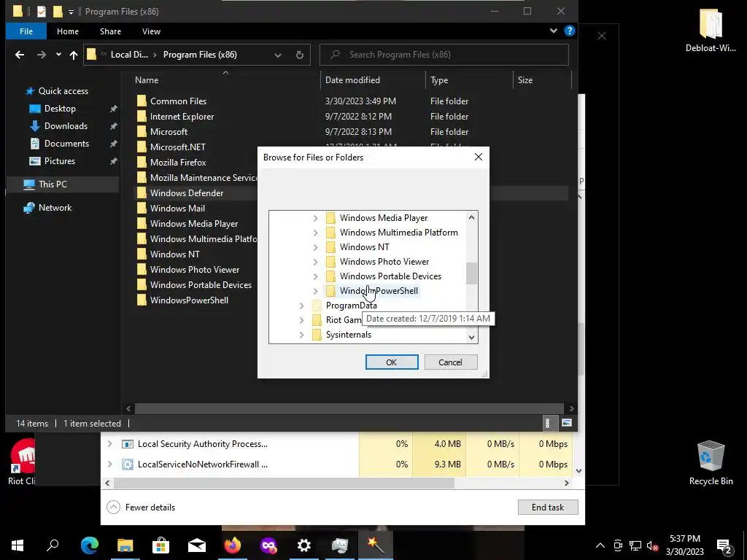Expand Sysinternals node in the browse dialog

[301, 335]
